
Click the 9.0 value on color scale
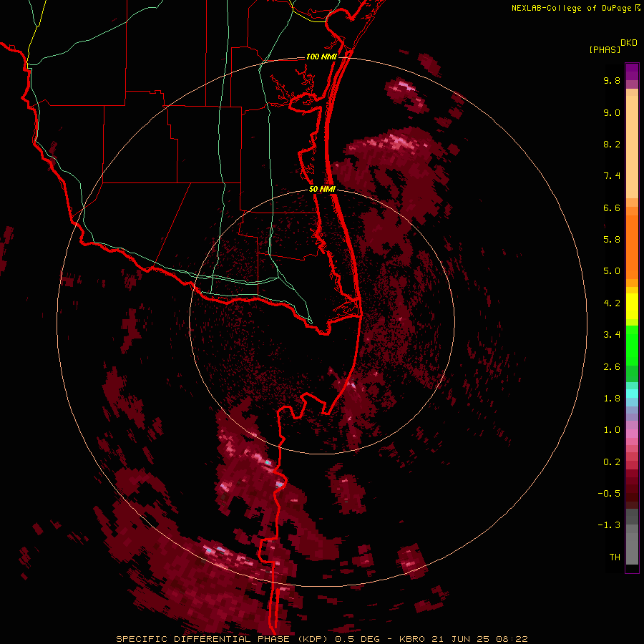(x=612, y=112)
